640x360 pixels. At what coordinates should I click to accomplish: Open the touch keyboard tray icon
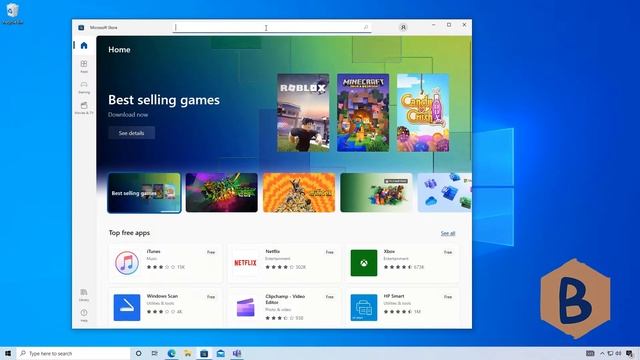click(590, 353)
